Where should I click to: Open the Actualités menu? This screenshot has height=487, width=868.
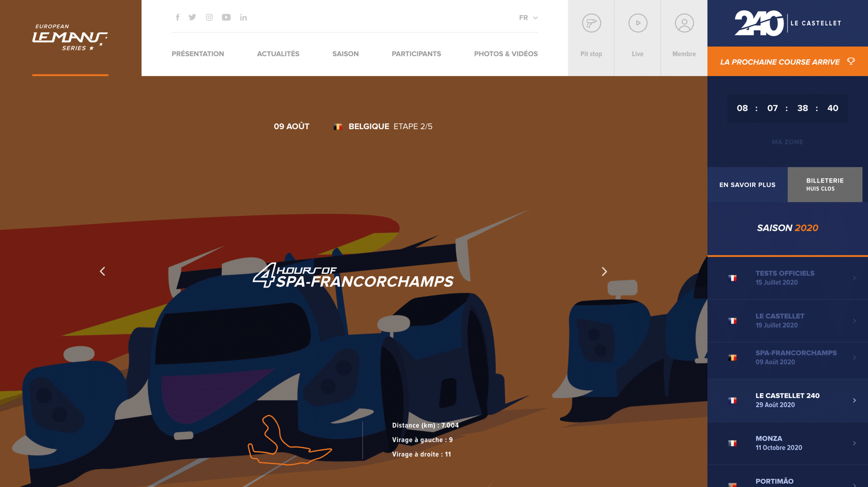pos(278,54)
